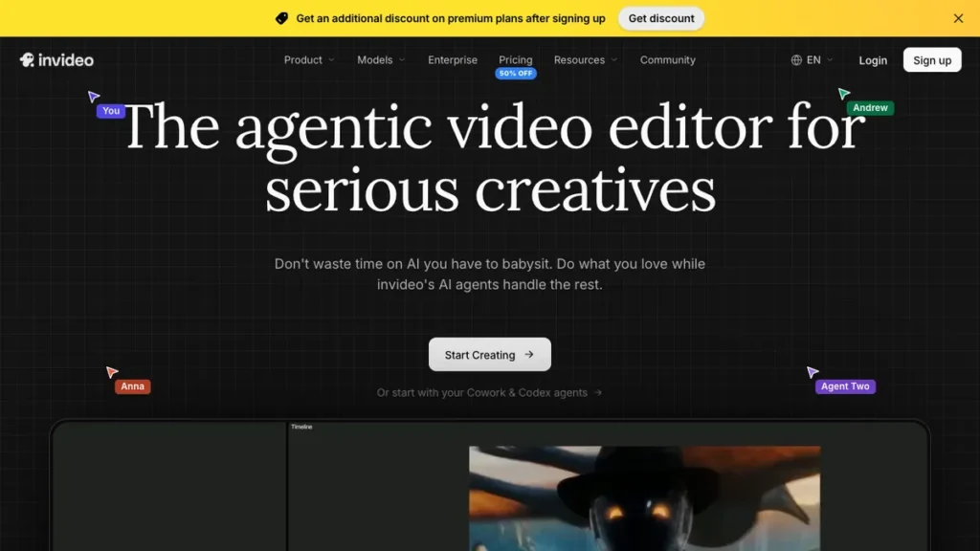The image size is (980, 551).
Task: Click the Get discount button
Action: point(661,18)
